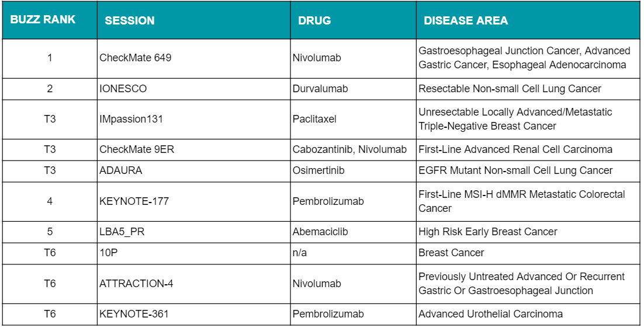Viewport: 644px width, 328px height.
Task: Select the IONESCO session cell
Action: point(194,89)
